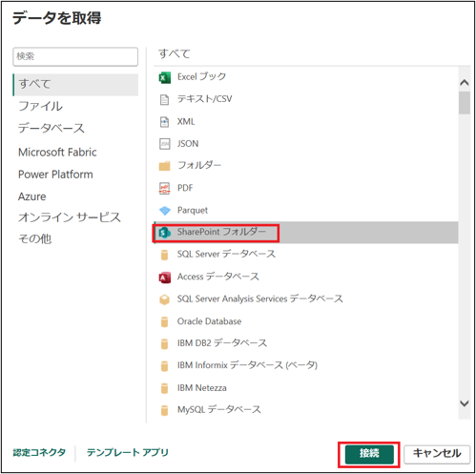Click the SQL Server データベース cylinder icon

[x=164, y=255]
